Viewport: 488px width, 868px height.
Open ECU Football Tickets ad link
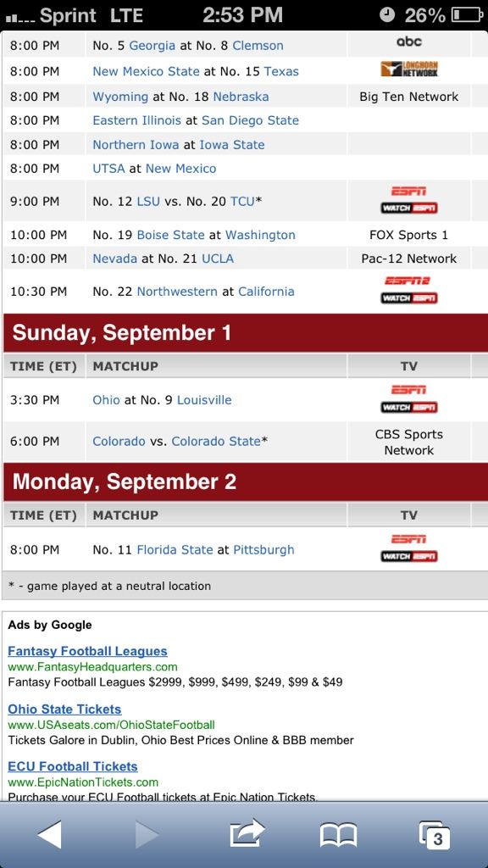[x=73, y=766]
